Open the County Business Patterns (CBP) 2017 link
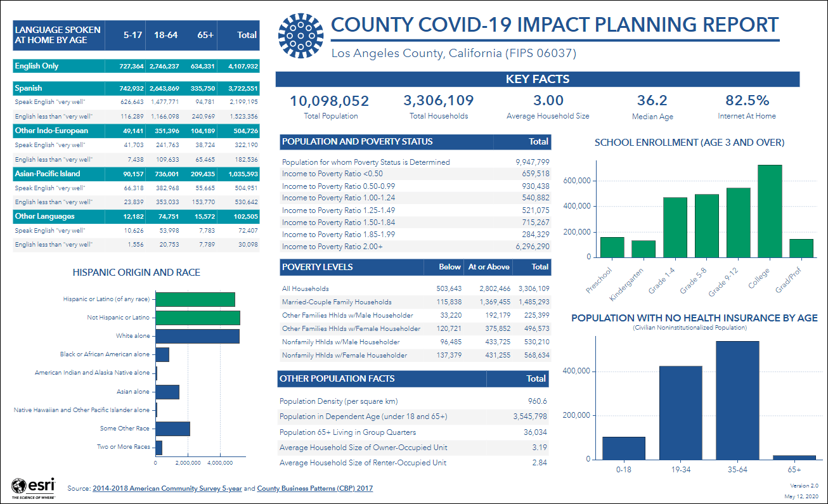Viewport: 828px width, 504px height. coord(315,489)
